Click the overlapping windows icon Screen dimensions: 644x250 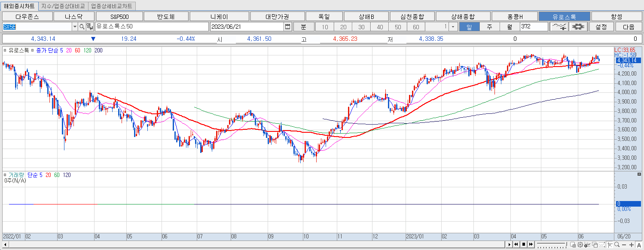(x=595, y=244)
